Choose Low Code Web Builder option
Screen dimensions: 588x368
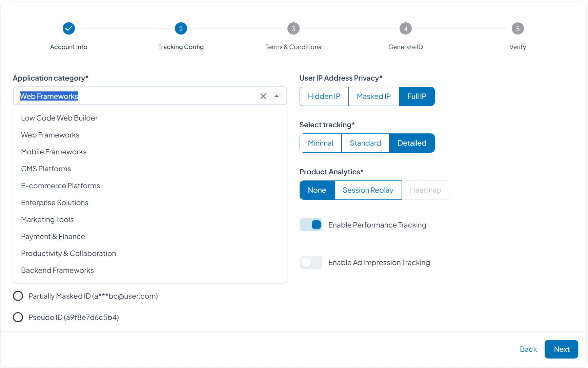click(150, 118)
